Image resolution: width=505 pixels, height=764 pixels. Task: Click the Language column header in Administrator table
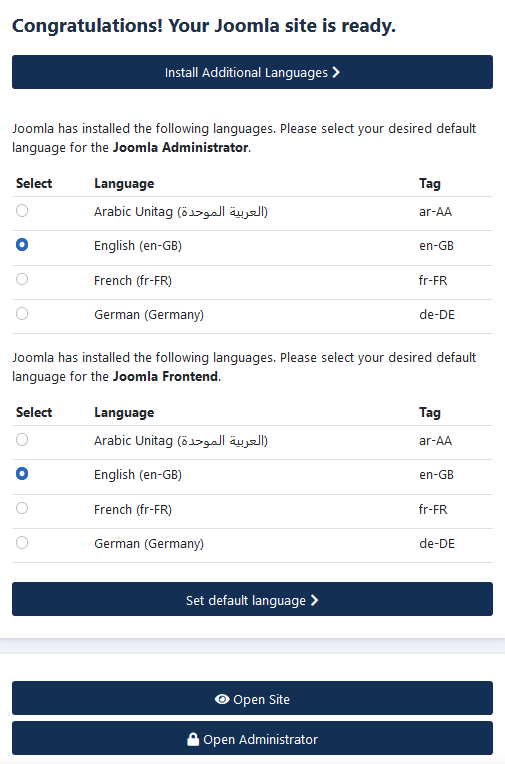(x=124, y=184)
